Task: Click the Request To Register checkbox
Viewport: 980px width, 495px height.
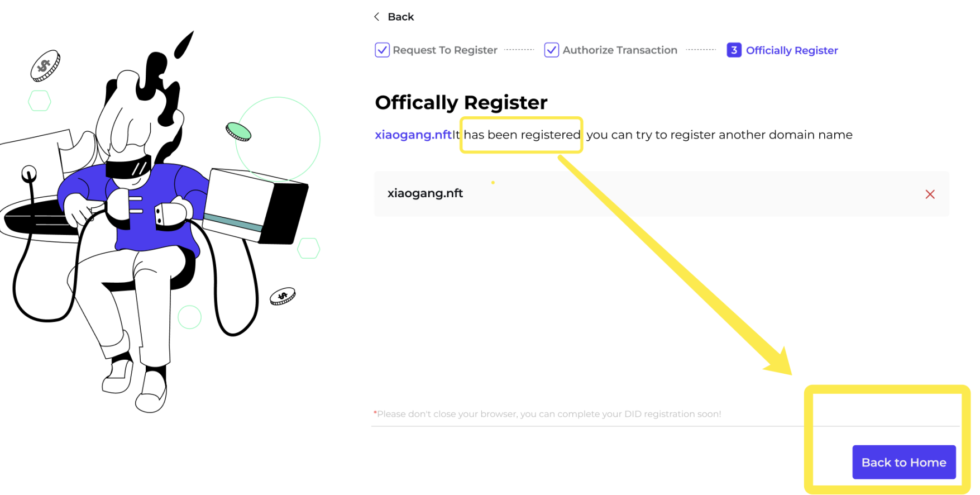Action: (382, 50)
